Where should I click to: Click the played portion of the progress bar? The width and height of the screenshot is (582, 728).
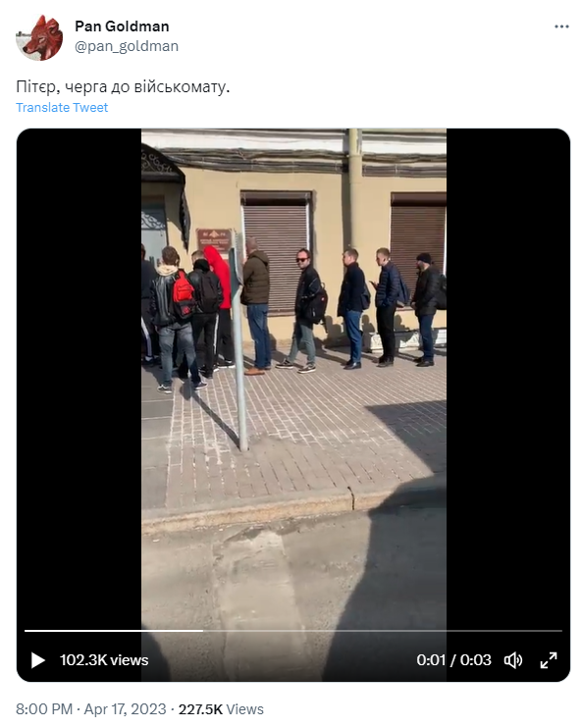coord(114,631)
